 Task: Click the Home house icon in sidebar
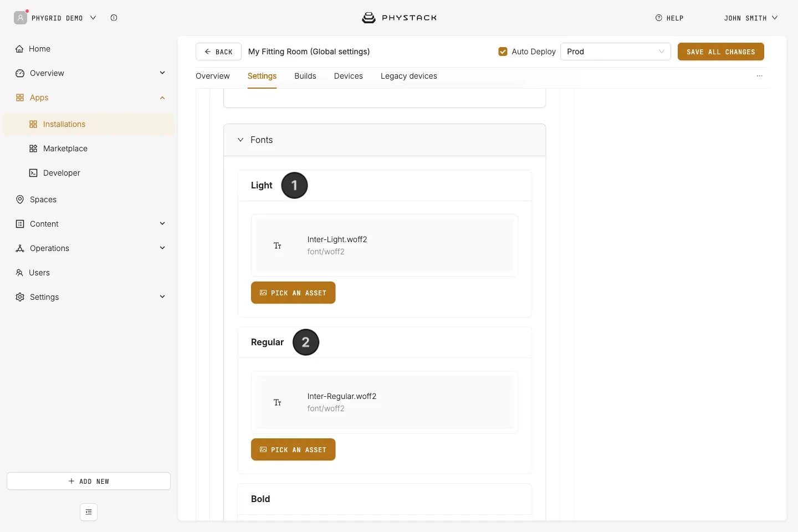(20, 49)
